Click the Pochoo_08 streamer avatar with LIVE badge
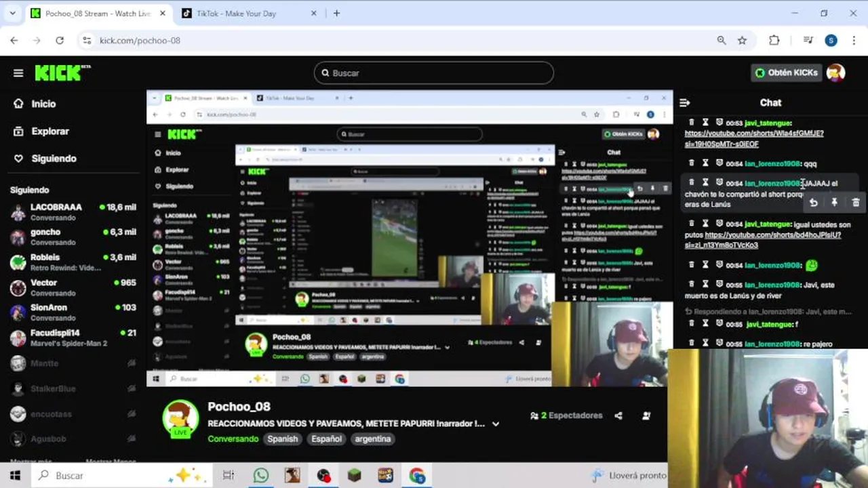Screen dimensions: 868x488 pos(180,418)
